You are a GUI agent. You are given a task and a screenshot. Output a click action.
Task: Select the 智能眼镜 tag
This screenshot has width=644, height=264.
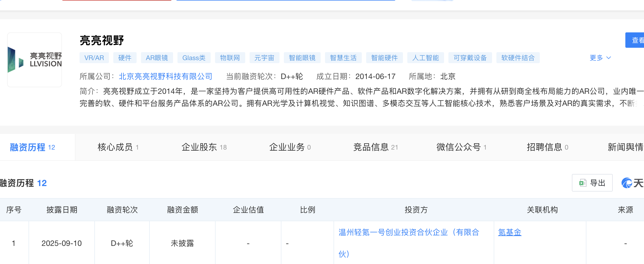[x=302, y=58]
